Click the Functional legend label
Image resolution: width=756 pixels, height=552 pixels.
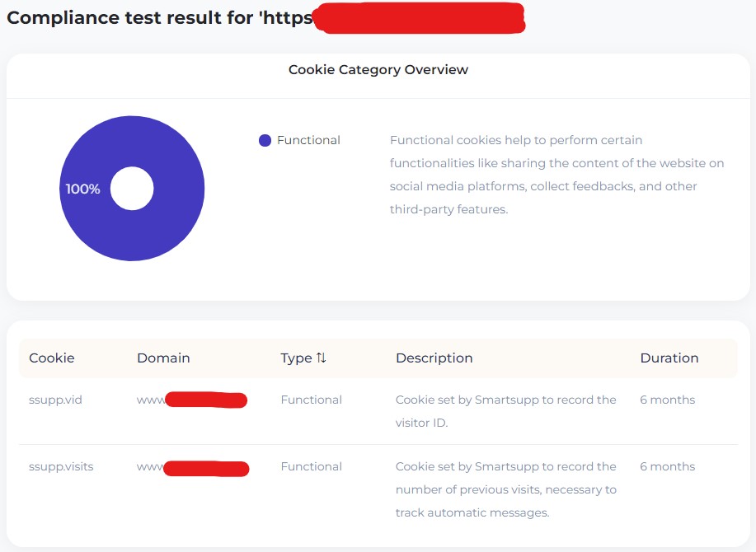pos(308,141)
